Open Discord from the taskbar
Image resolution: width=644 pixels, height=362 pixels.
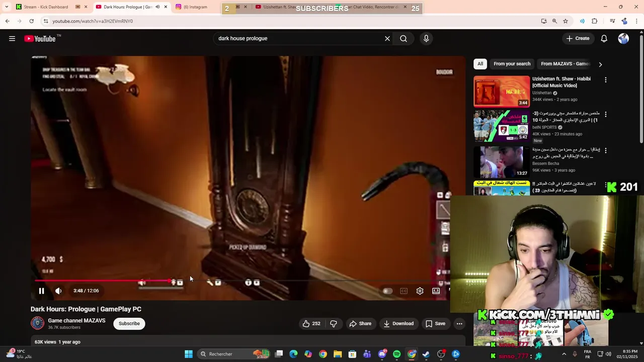(x=382, y=354)
